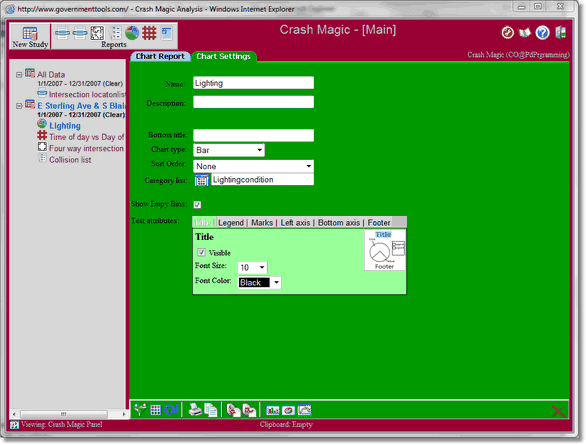Open the map book icon
This screenshot has height=445, width=586.
pos(525,33)
